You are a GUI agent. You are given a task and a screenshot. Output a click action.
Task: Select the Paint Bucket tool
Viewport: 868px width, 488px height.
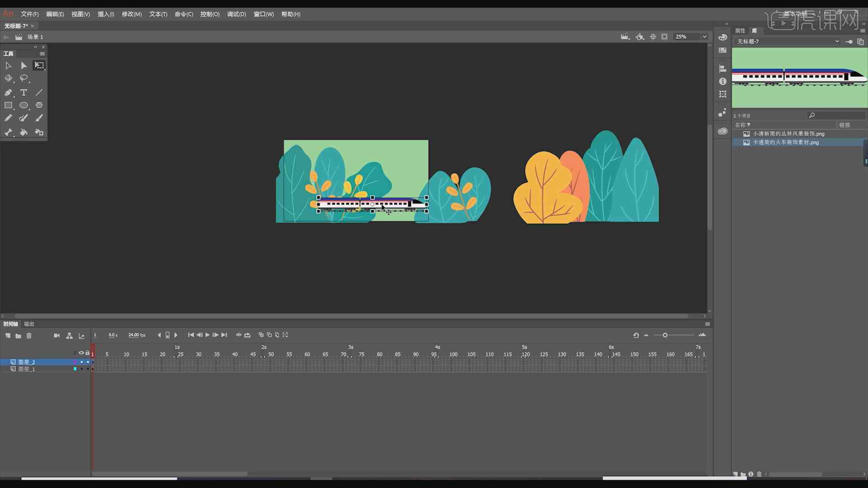point(24,132)
